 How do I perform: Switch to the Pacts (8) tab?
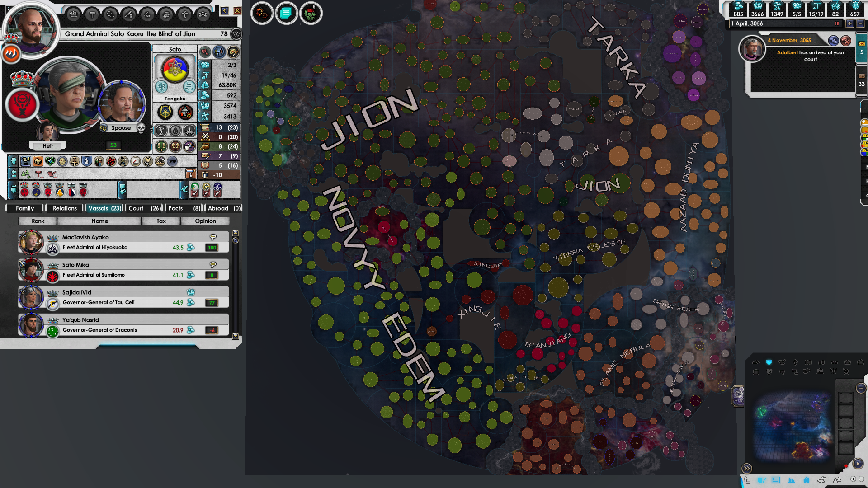pos(184,208)
